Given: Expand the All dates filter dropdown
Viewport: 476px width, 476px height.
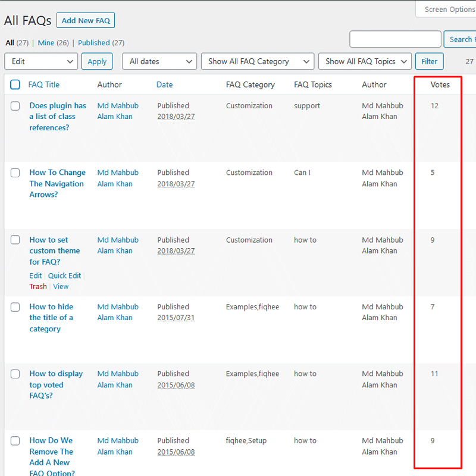Looking at the screenshot, I should pyautogui.click(x=159, y=61).
